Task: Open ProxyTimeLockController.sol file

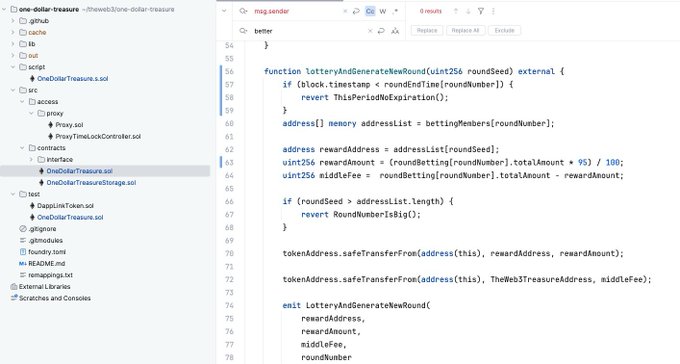Action: [98, 136]
